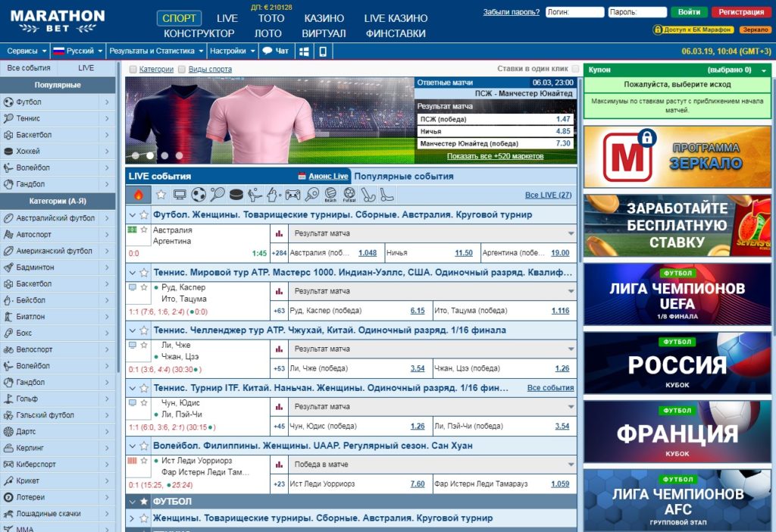Open the Сервисы dropdown menu
The height and width of the screenshot is (532, 776).
[27, 51]
